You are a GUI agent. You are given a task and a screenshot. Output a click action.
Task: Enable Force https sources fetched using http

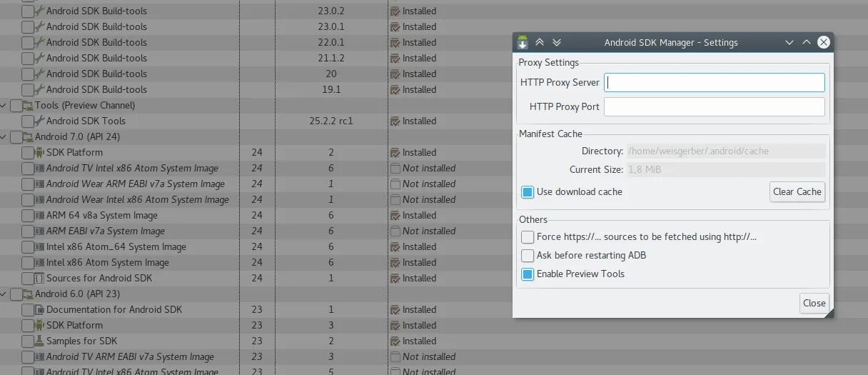pos(528,236)
